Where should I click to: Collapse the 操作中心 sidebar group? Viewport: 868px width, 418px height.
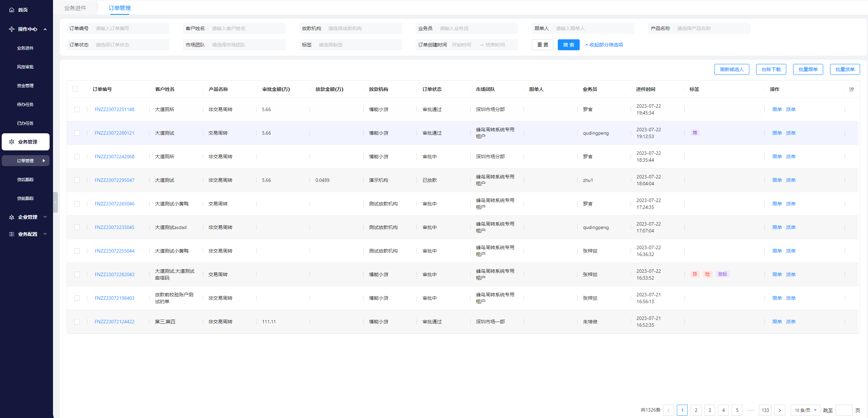(45, 29)
